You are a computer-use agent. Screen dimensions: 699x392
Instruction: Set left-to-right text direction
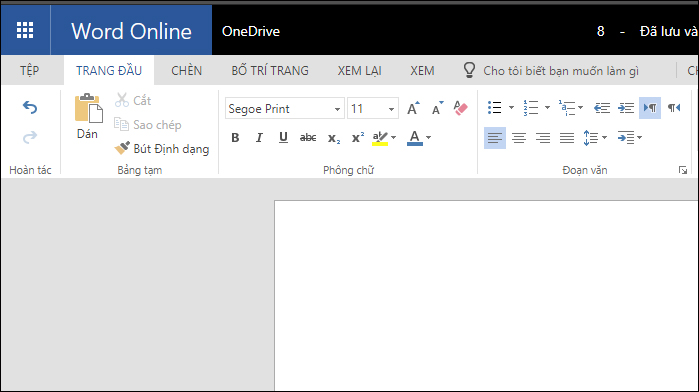650,108
